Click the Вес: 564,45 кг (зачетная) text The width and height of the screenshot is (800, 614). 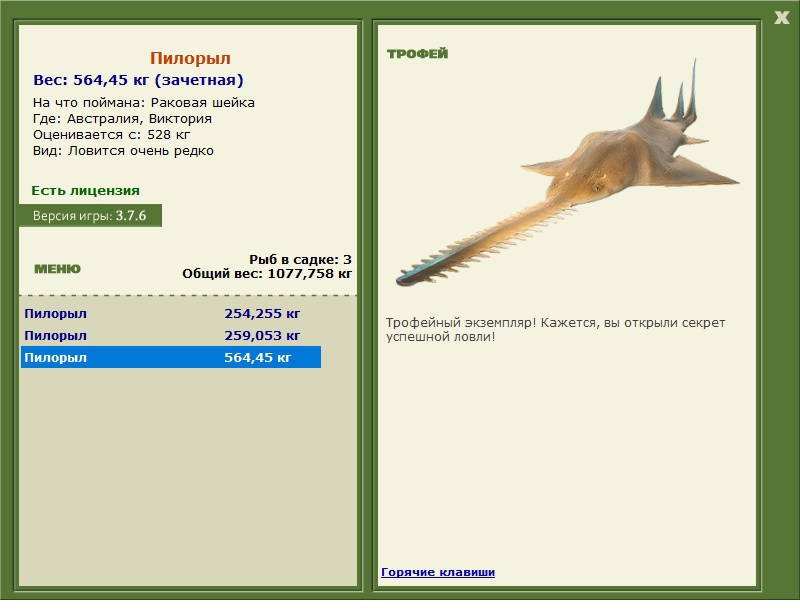[138, 80]
